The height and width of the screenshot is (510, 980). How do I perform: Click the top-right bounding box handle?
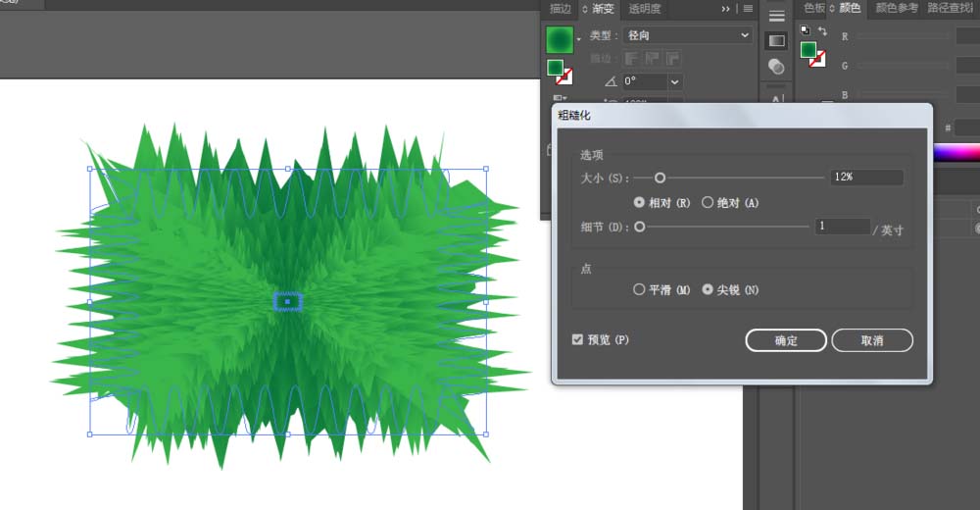pyautogui.click(x=486, y=169)
